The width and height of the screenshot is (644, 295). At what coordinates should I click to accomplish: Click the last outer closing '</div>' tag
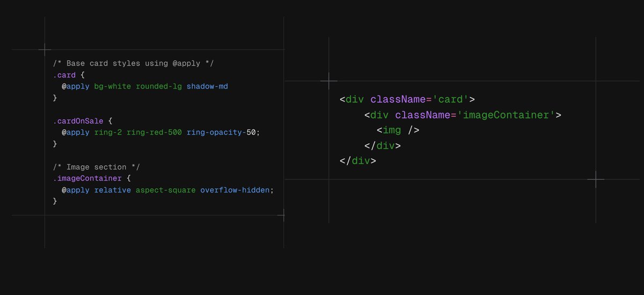(358, 160)
